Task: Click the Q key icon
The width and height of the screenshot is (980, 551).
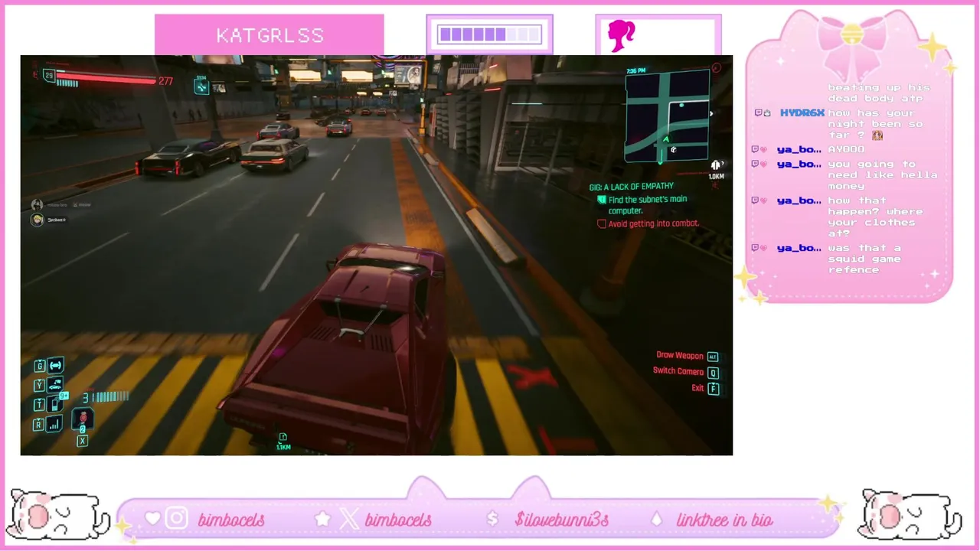Action: (x=714, y=373)
